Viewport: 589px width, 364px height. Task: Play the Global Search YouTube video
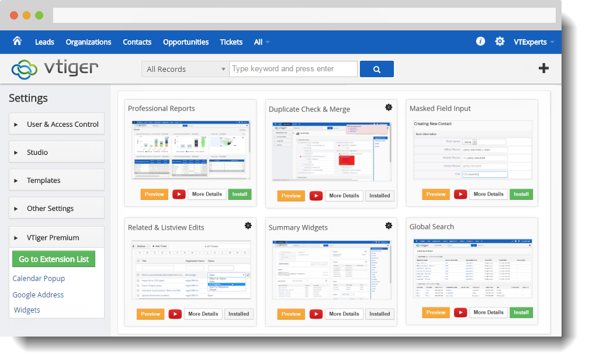click(460, 313)
